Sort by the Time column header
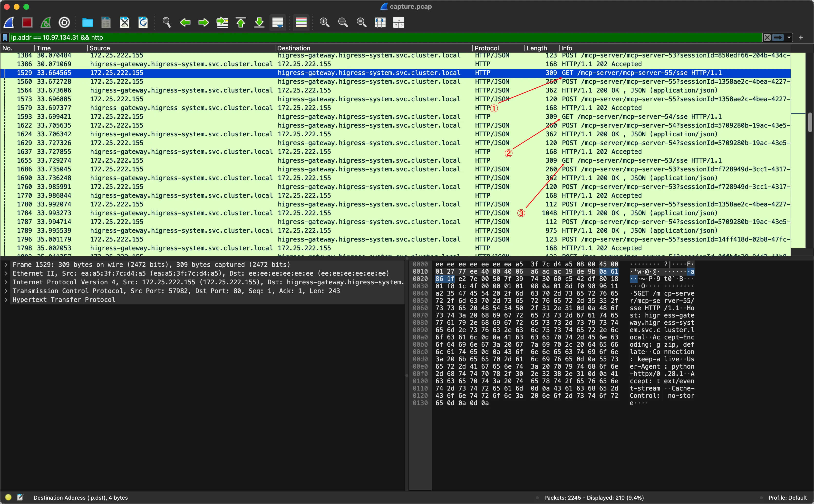 pyautogui.click(x=61, y=48)
